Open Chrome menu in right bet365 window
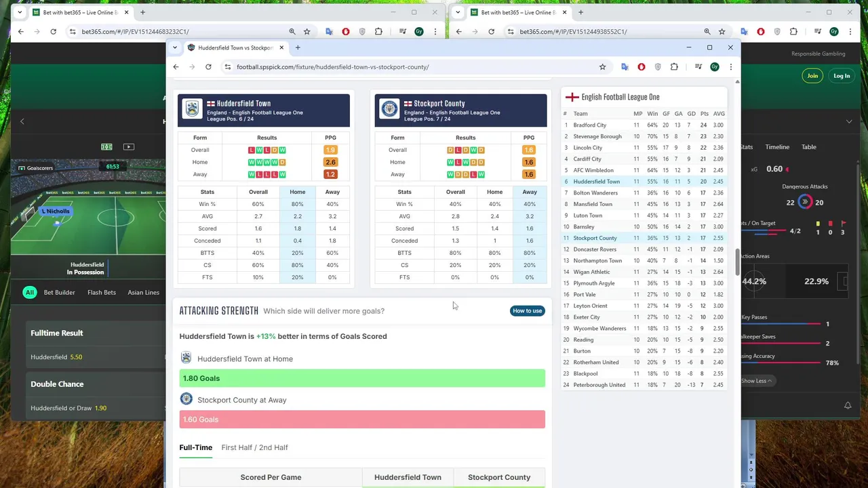The image size is (868, 488). [850, 31]
